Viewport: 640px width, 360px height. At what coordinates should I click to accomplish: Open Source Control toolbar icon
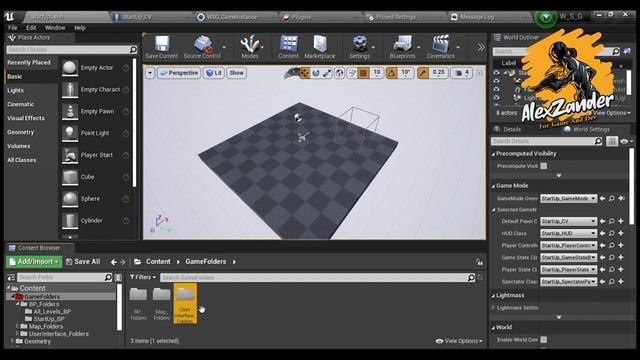pyautogui.click(x=202, y=47)
